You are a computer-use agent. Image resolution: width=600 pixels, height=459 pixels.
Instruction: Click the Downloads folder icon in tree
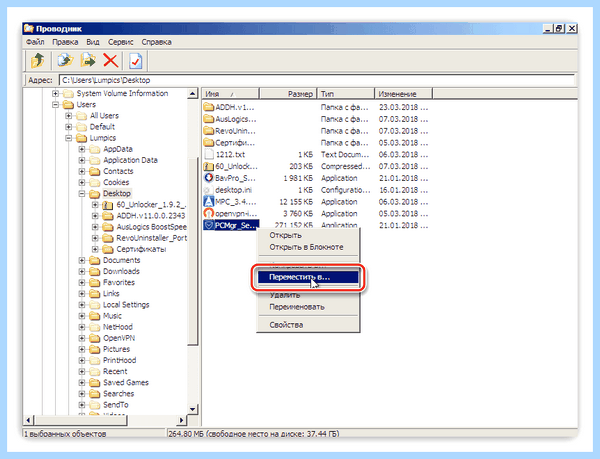95,271
